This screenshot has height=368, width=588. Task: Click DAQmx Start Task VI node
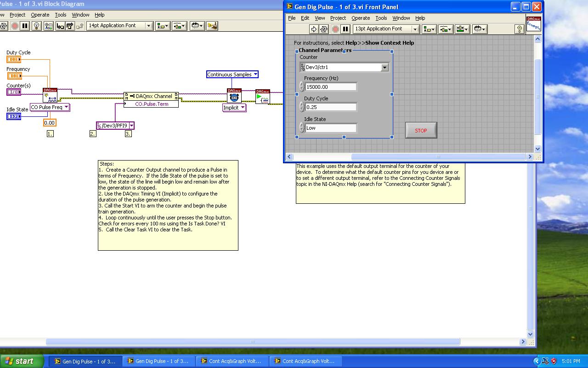click(x=263, y=96)
